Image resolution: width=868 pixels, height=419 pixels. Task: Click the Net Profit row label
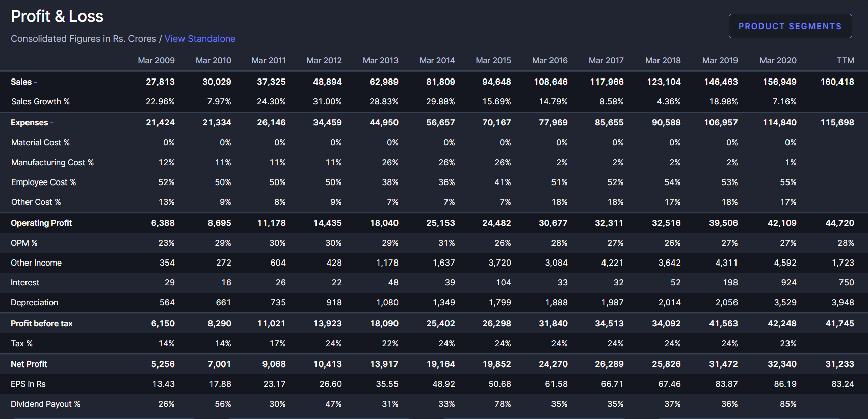coord(29,364)
